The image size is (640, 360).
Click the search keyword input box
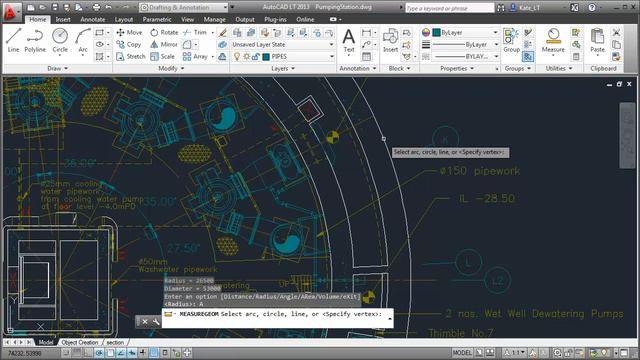point(449,8)
